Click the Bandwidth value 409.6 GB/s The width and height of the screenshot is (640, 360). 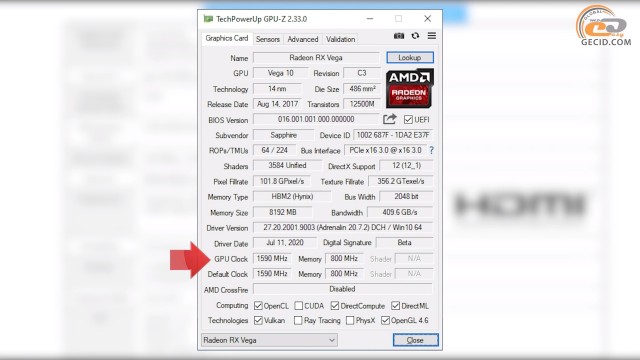click(x=400, y=212)
